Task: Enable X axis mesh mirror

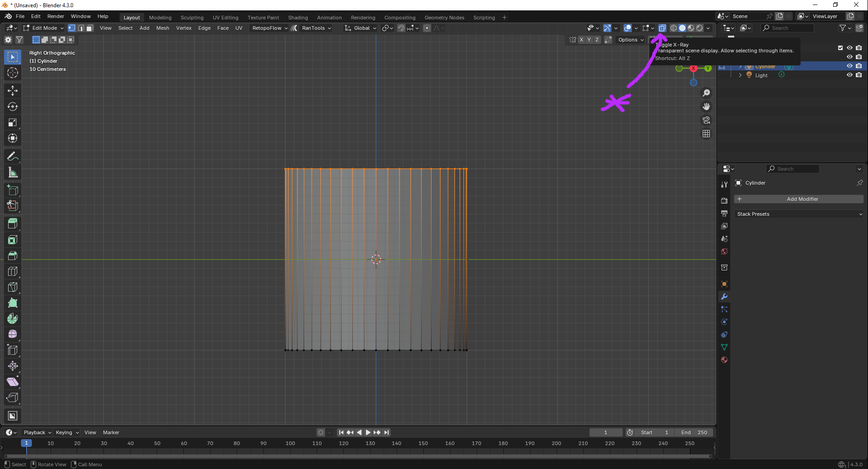Action: pyautogui.click(x=582, y=40)
